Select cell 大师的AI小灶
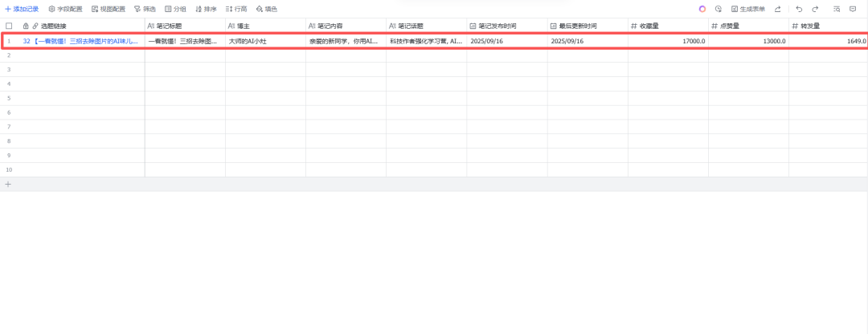This screenshot has height=334, width=868. (x=266, y=41)
